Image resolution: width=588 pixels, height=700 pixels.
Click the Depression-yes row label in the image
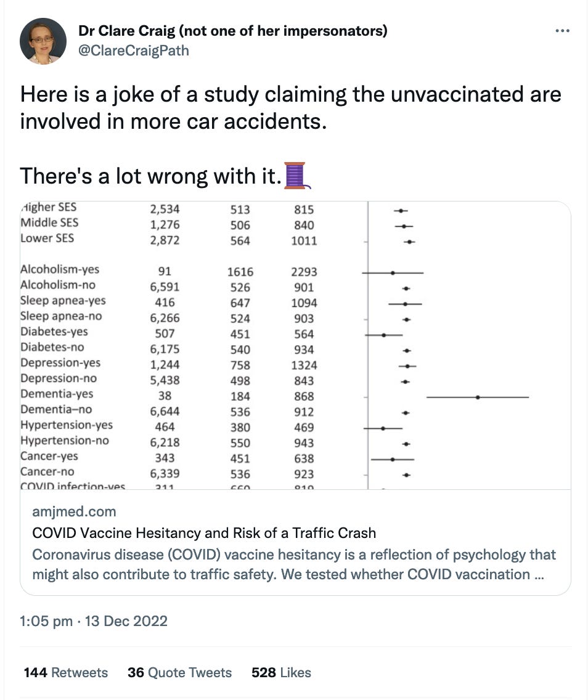[60, 363]
